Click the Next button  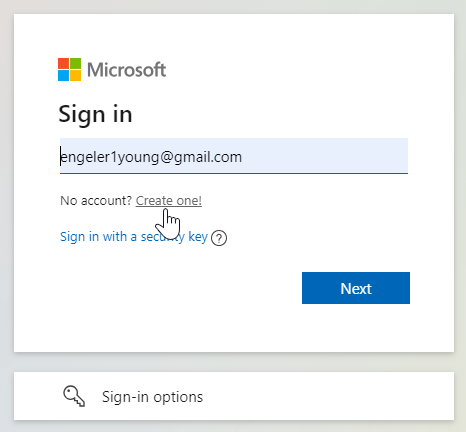pyautogui.click(x=356, y=288)
